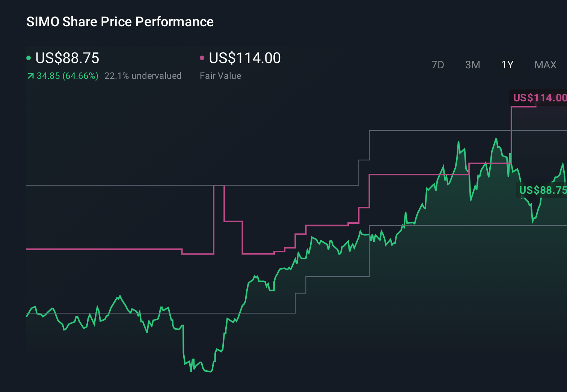Select the pink Fair Value dot indicator

[202, 57]
